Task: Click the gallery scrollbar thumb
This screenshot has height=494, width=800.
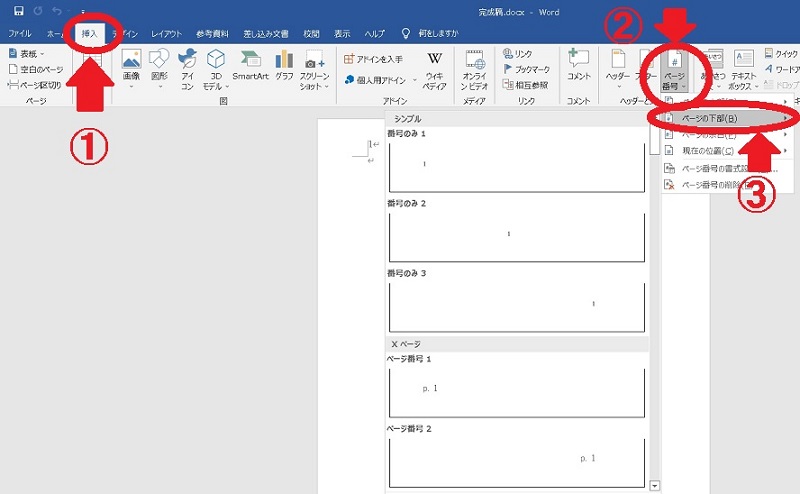Action: [655, 140]
